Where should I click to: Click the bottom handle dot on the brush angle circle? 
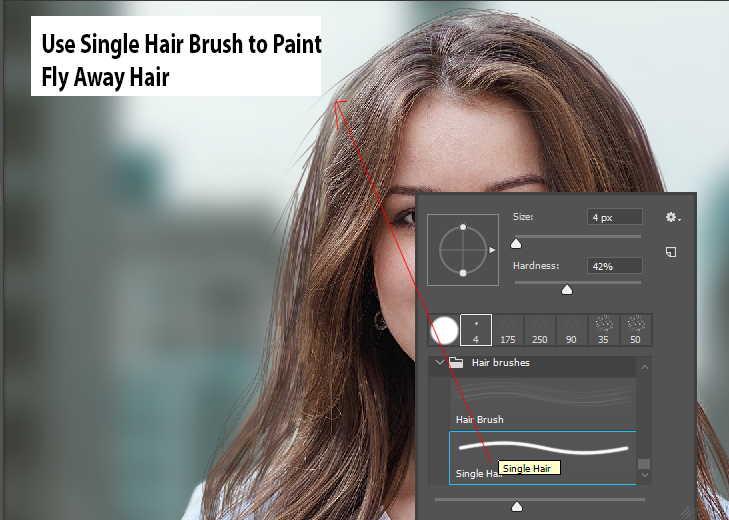(x=463, y=273)
